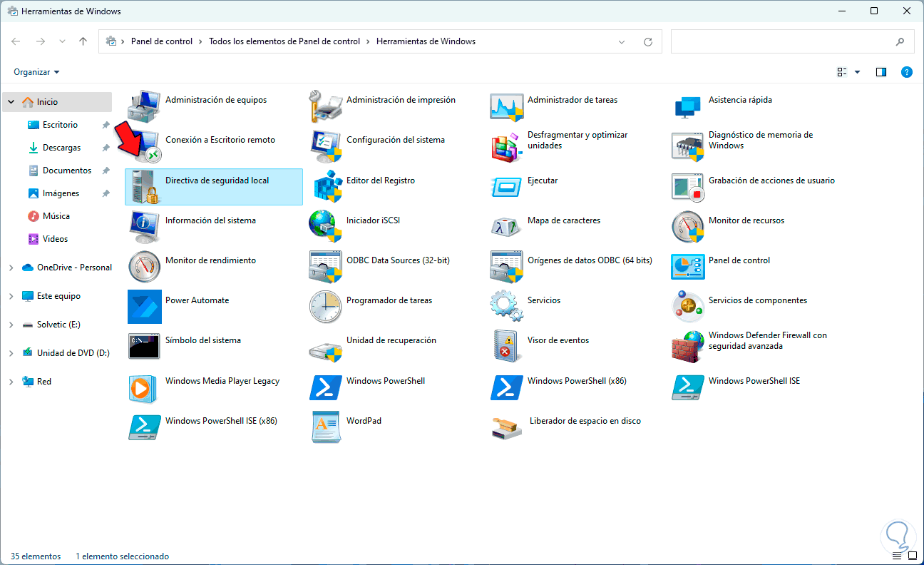The width and height of the screenshot is (924, 565).
Task: Click the search input field
Action: (x=792, y=41)
